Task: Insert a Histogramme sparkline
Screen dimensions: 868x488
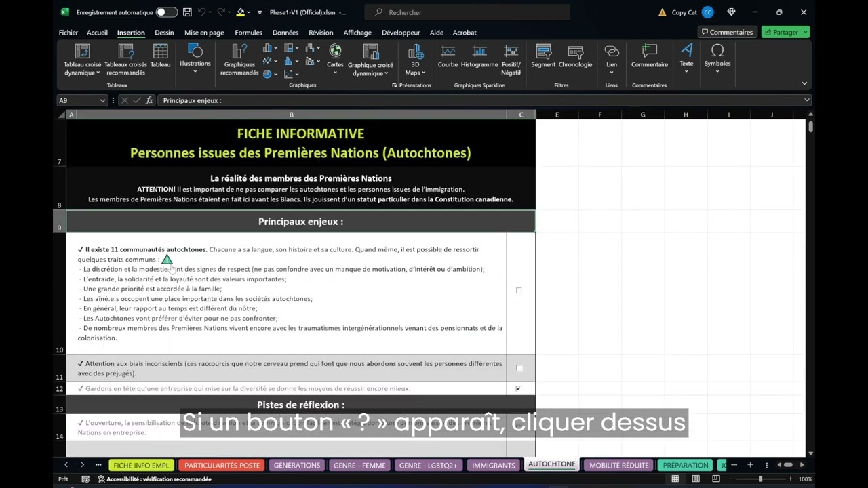Action: (x=479, y=56)
